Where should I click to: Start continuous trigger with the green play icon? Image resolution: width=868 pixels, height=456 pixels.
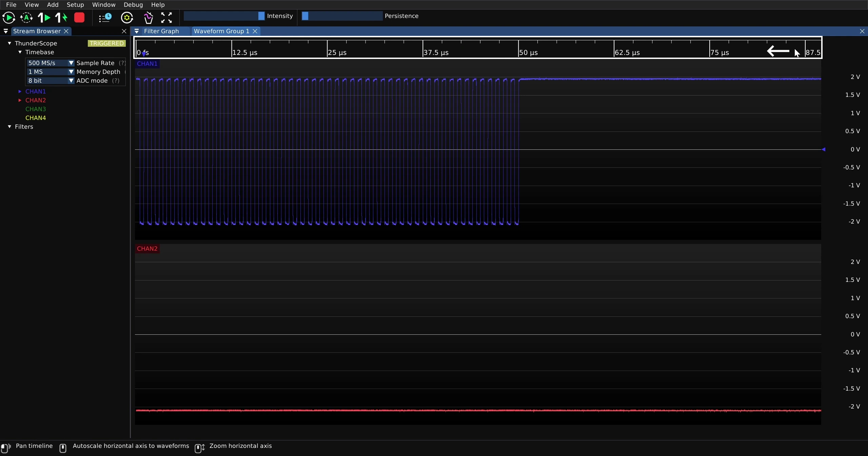click(x=9, y=18)
